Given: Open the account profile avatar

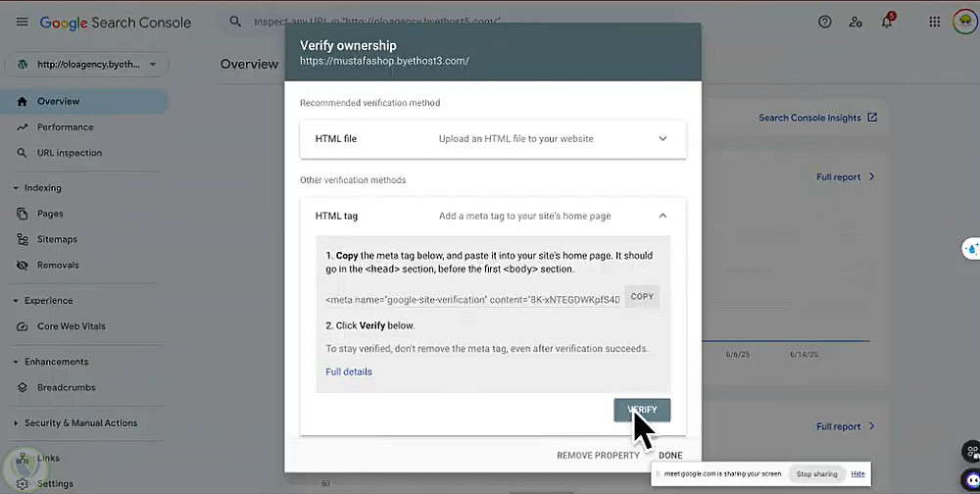Looking at the screenshot, I should pos(965,22).
